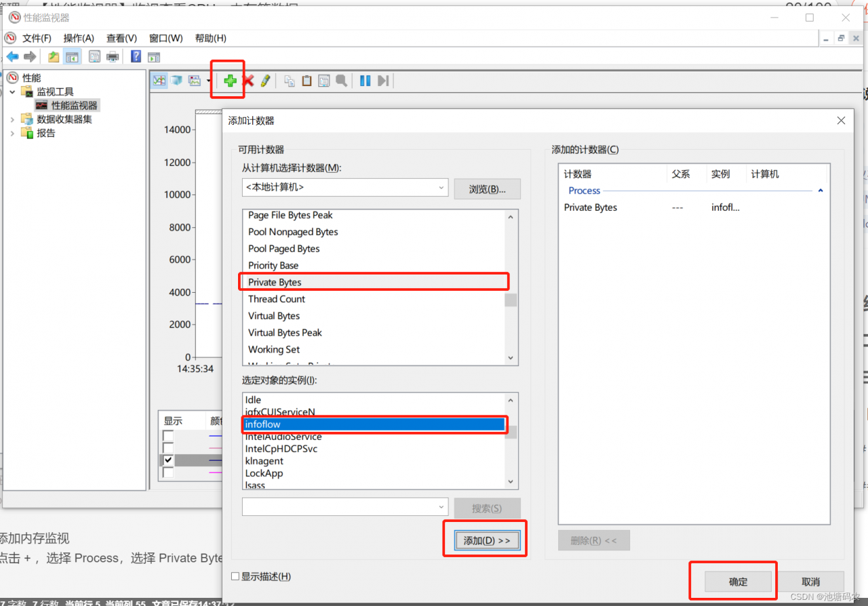Click the 确定 button
The image size is (868, 606).
pos(738,582)
